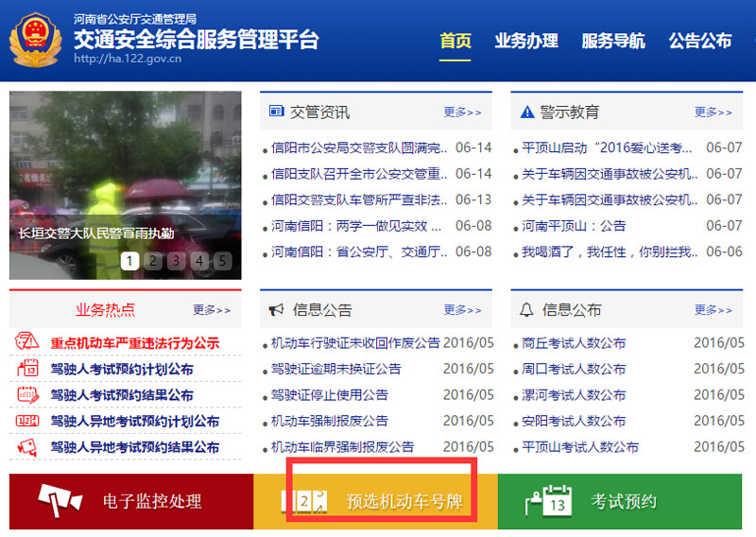This screenshot has width=756, height=537.
Task: Click the calendar 13 icon in 考试预约
Action: pyautogui.click(x=549, y=501)
